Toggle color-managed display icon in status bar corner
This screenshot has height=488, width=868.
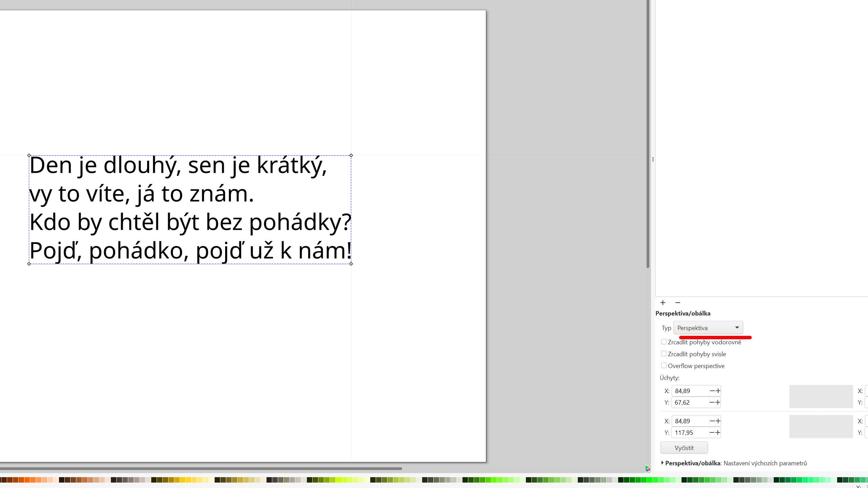pos(648,469)
